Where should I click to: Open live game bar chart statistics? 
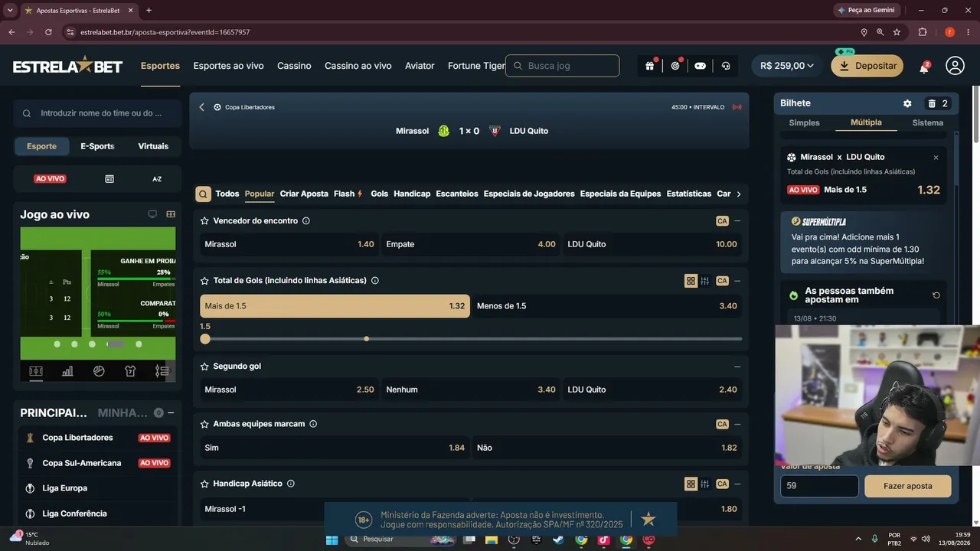67,371
